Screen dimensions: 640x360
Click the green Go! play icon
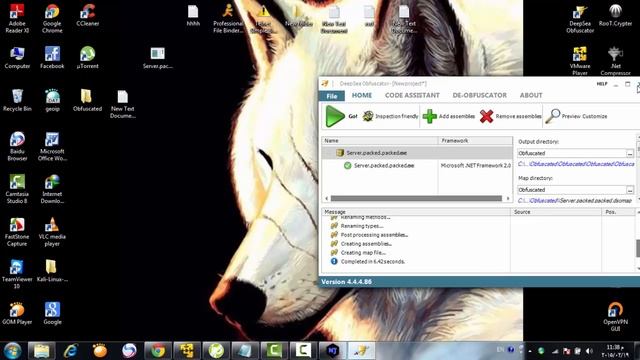(335, 116)
